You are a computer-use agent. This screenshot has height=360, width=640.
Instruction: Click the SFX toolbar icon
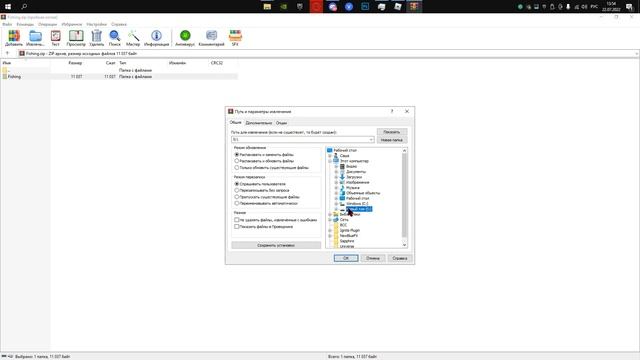point(235,36)
